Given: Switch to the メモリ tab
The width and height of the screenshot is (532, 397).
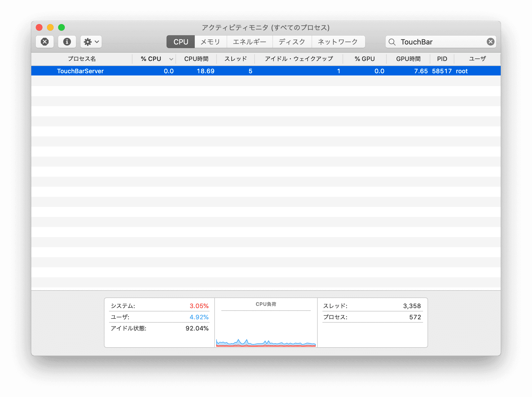Looking at the screenshot, I should click(x=210, y=42).
